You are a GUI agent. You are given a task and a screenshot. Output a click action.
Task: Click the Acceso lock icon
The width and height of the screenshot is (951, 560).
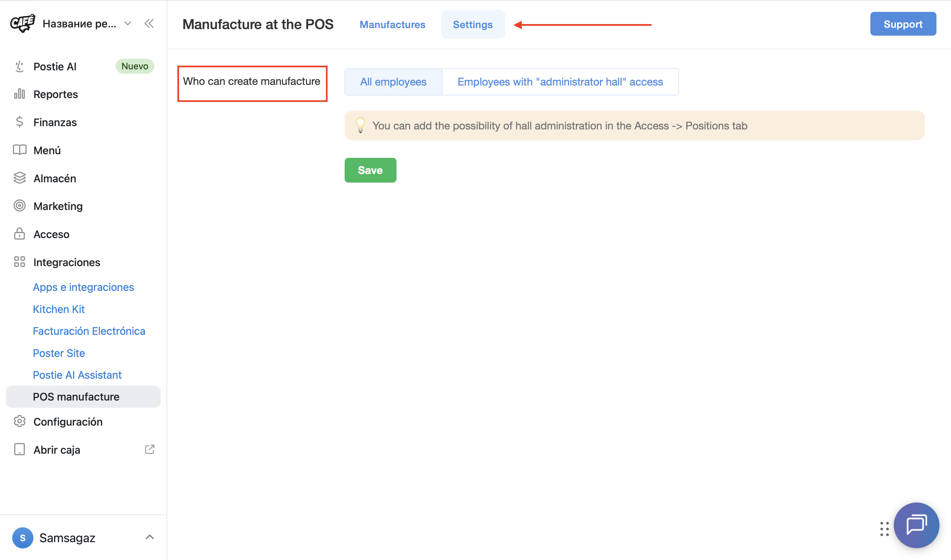19,234
